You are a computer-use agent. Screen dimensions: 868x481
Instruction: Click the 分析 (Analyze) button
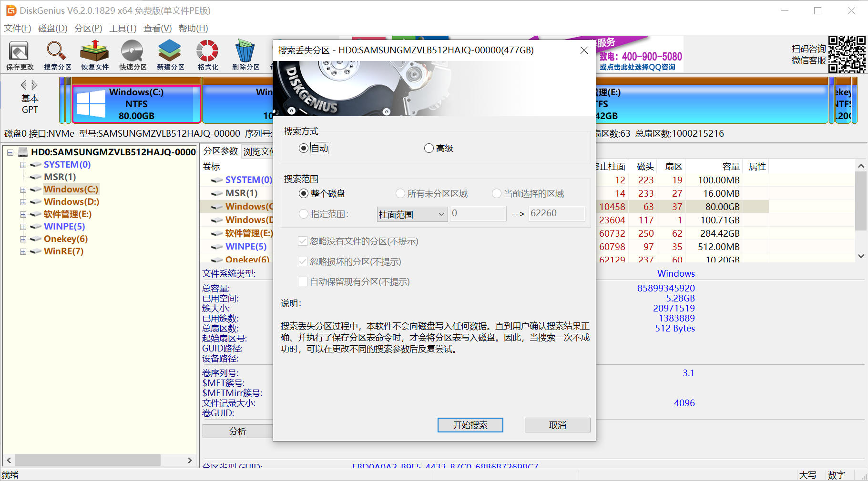(237, 431)
